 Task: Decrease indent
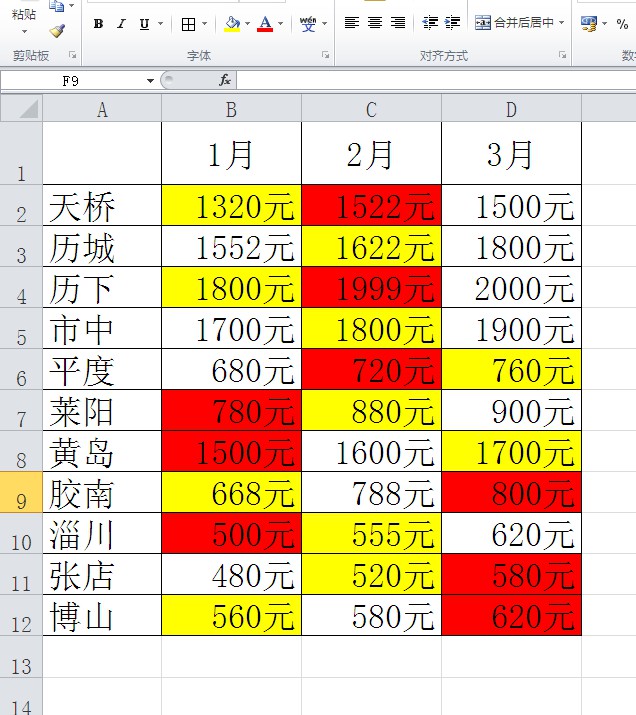click(x=430, y=23)
